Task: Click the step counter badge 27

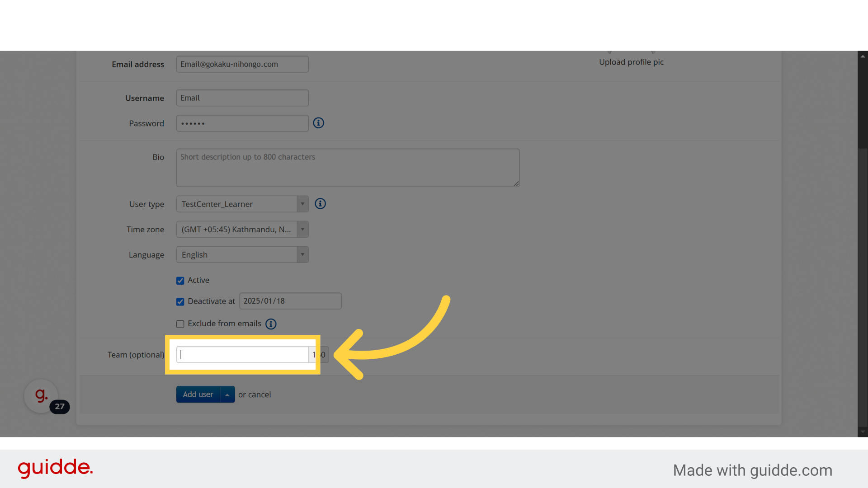Action: point(60,407)
